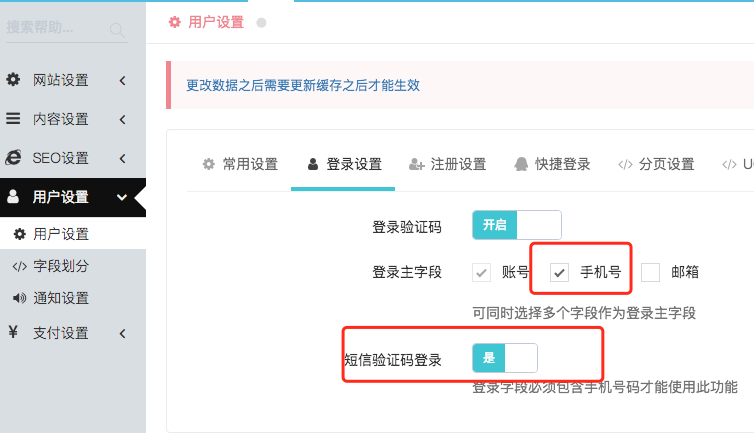Switch to the 快捷登录 tab

(x=552, y=165)
